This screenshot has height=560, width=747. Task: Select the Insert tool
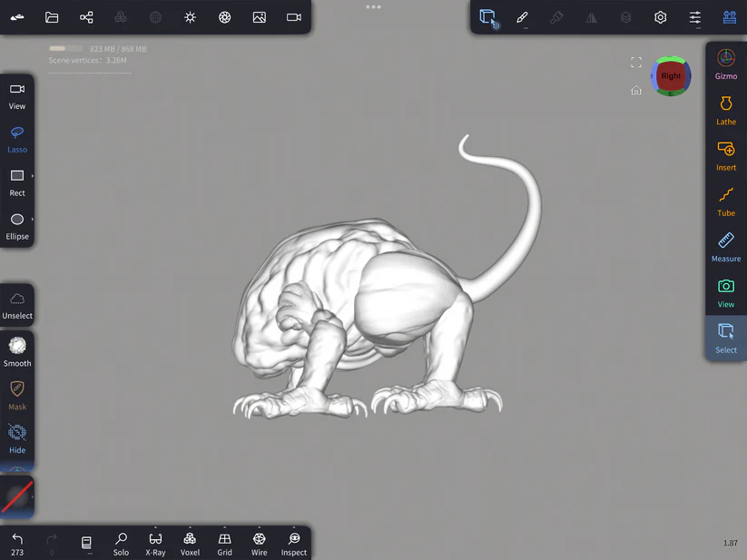tap(726, 156)
